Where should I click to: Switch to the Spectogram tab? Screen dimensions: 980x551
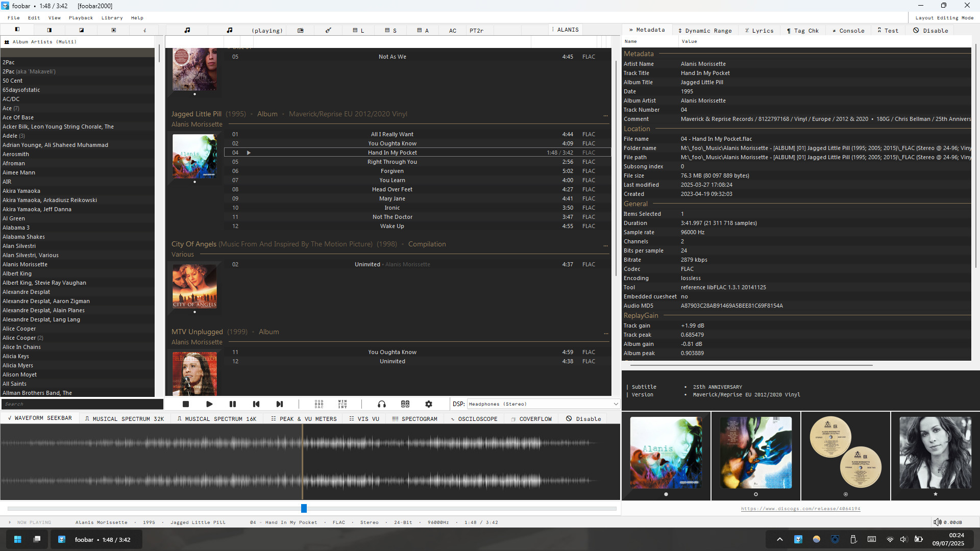414,419
